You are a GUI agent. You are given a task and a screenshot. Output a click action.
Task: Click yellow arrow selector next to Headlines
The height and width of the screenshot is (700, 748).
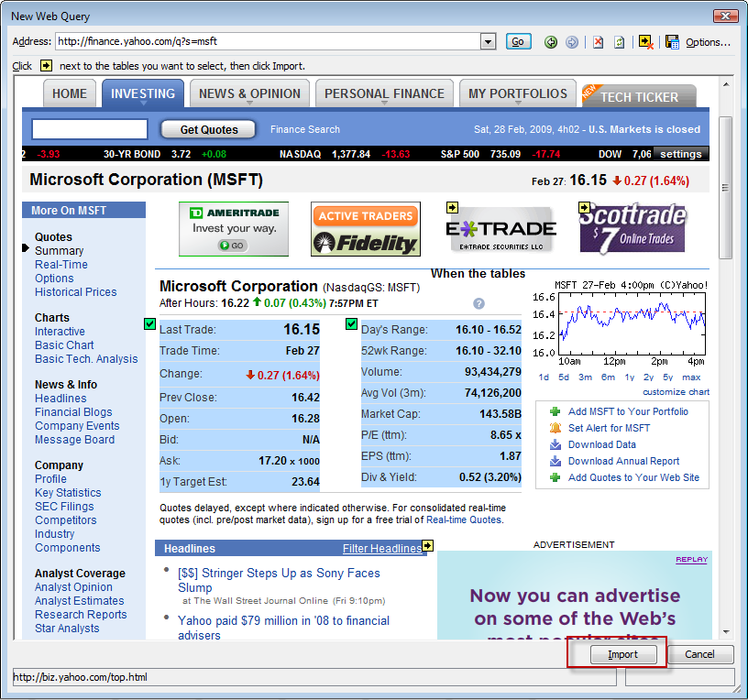click(427, 545)
